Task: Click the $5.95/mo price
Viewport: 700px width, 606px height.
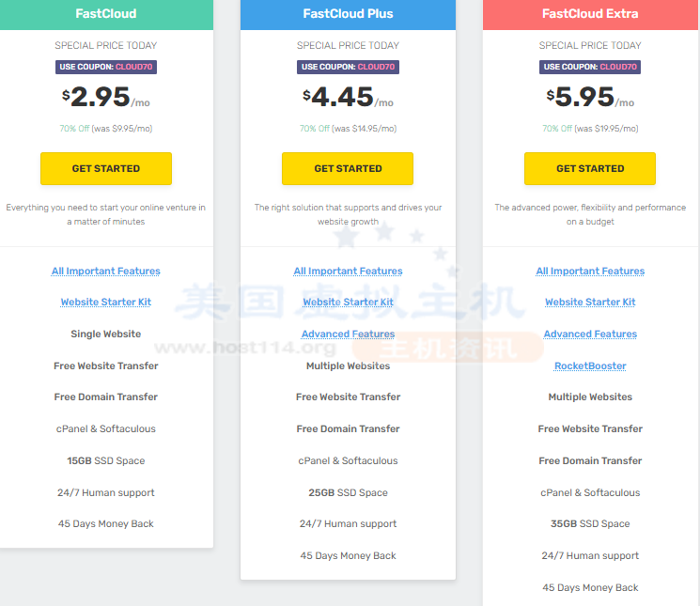Action: click(590, 97)
